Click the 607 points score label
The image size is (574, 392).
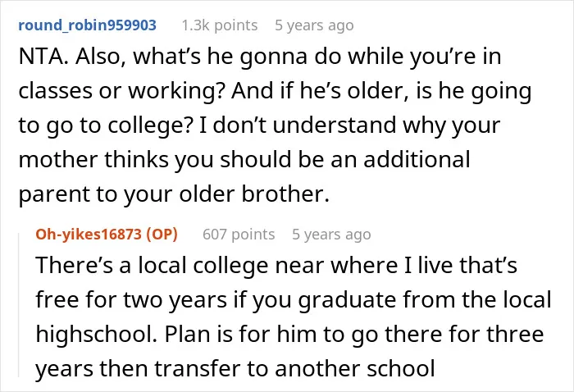(239, 234)
